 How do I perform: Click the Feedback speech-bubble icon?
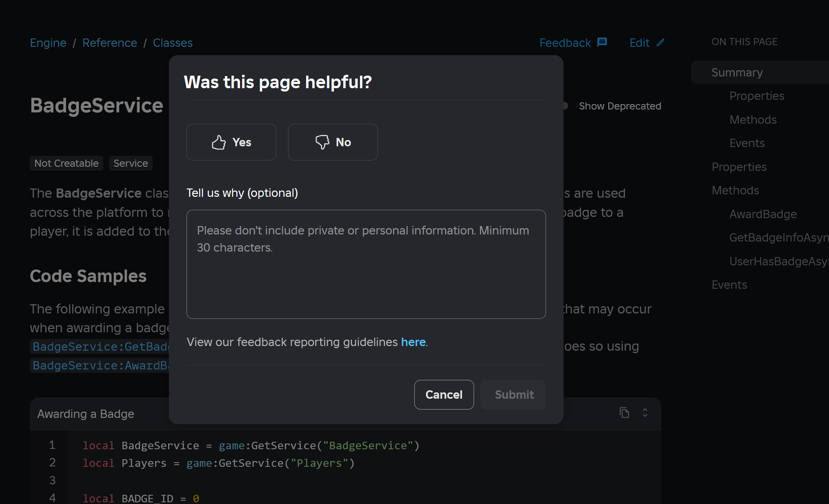(x=602, y=42)
